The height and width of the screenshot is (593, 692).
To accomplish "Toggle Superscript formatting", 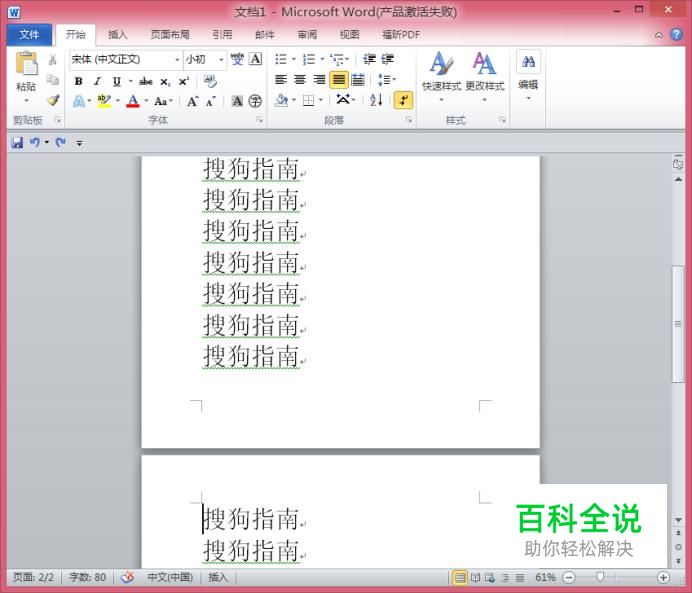I will pyautogui.click(x=184, y=81).
